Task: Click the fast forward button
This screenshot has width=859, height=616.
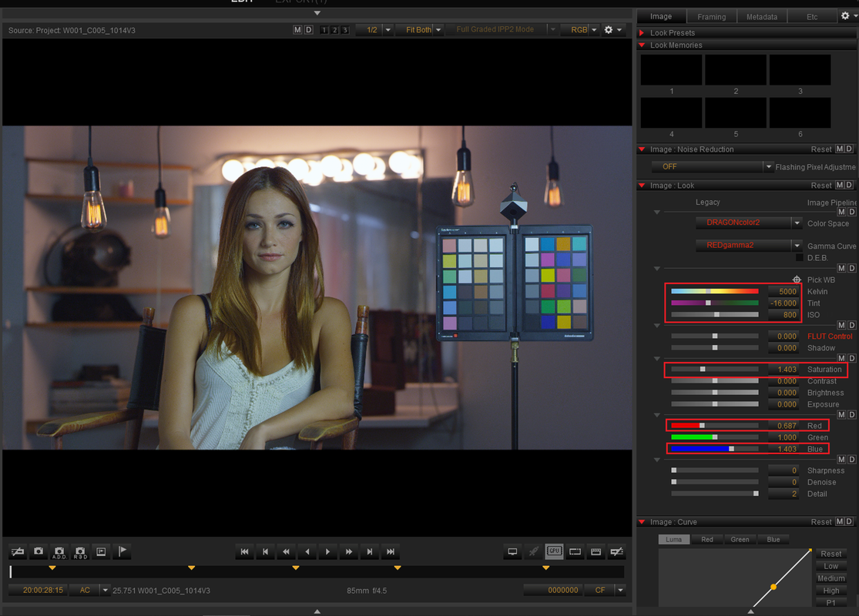Action: click(348, 551)
